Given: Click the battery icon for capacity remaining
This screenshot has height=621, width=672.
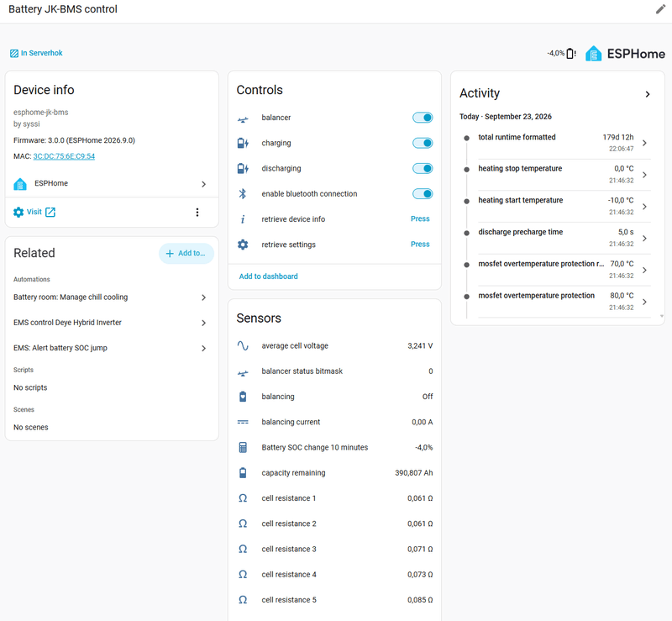Looking at the screenshot, I should 243,472.
